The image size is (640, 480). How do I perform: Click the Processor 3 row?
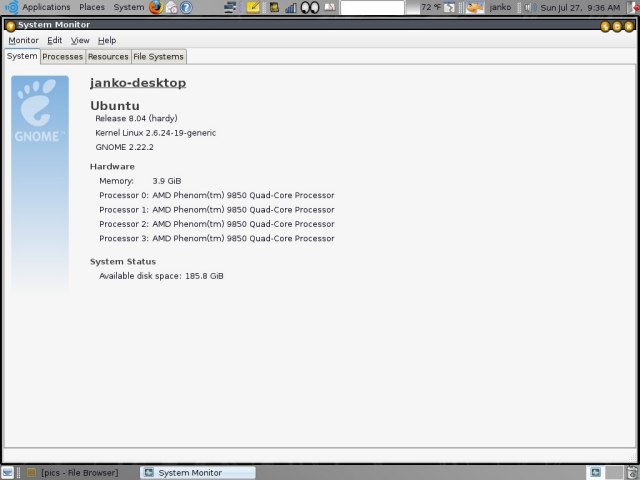(217, 238)
